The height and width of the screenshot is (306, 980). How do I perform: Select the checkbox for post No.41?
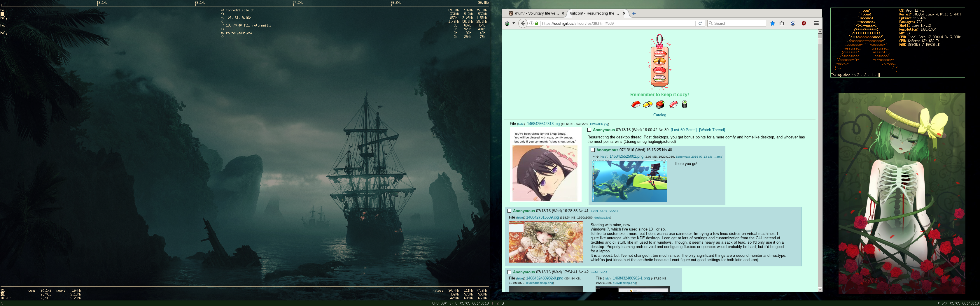pyautogui.click(x=510, y=211)
